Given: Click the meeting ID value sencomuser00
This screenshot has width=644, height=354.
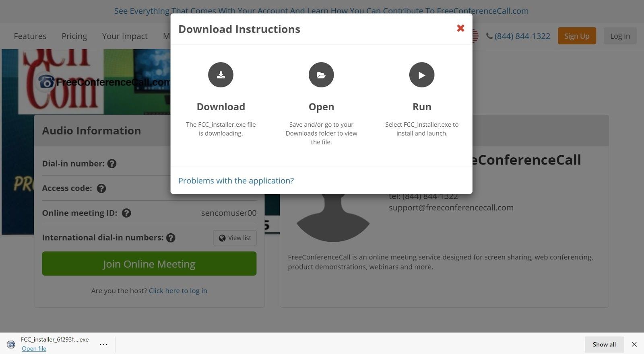Looking at the screenshot, I should (229, 213).
